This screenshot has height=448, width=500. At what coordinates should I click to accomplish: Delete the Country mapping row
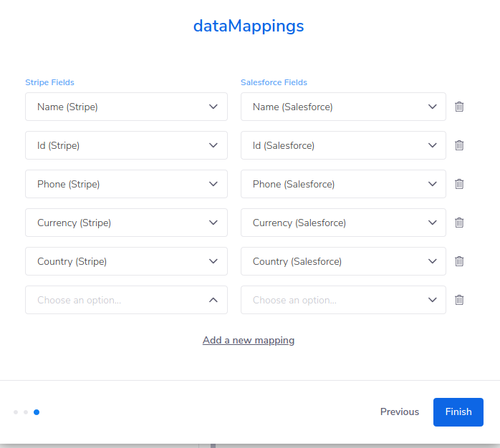pyautogui.click(x=459, y=261)
